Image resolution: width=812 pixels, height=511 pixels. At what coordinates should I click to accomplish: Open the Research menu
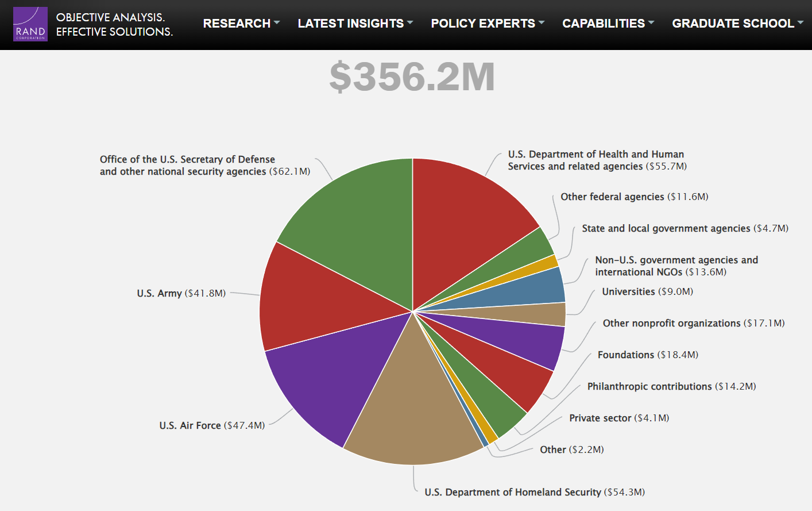click(x=241, y=24)
